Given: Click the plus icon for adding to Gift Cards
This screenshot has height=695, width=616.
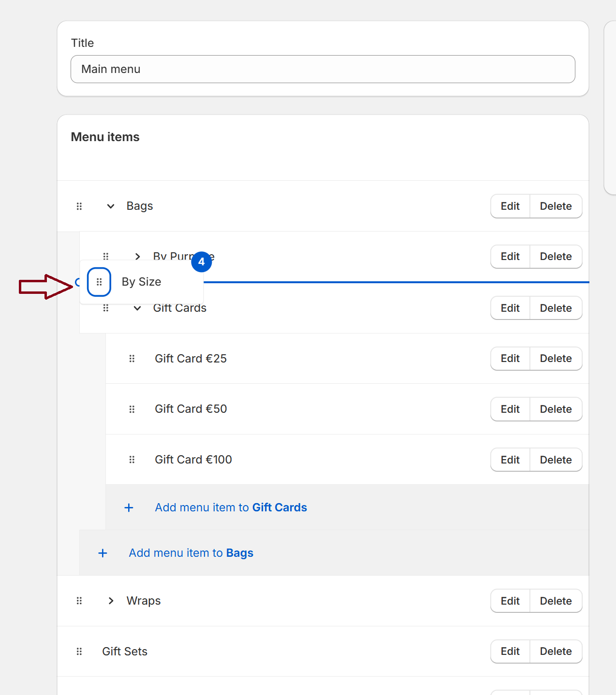Looking at the screenshot, I should [x=129, y=507].
